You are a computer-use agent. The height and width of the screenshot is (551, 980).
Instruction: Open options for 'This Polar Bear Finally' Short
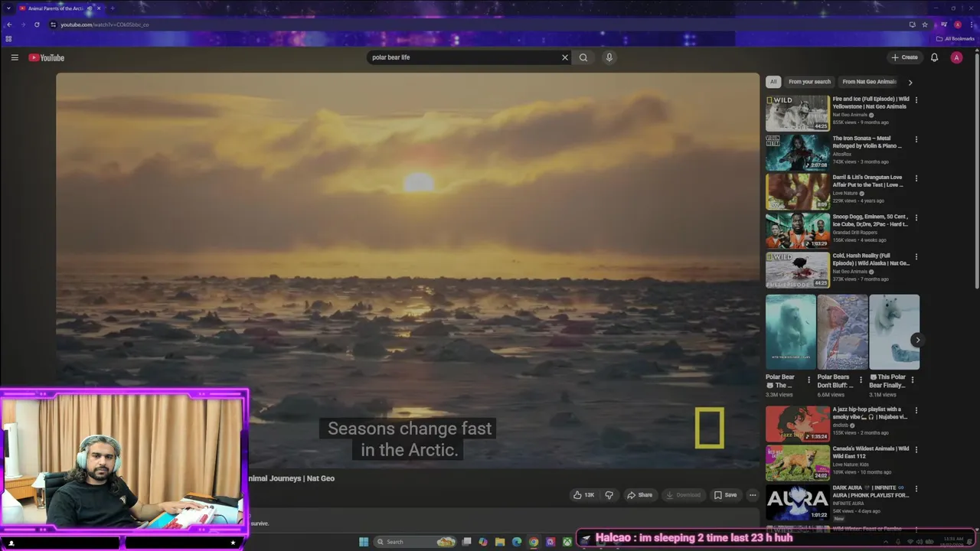[x=912, y=380]
